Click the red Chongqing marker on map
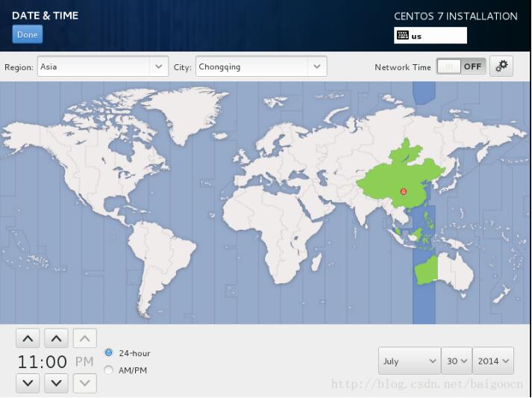The height and width of the screenshot is (398, 532). click(404, 192)
